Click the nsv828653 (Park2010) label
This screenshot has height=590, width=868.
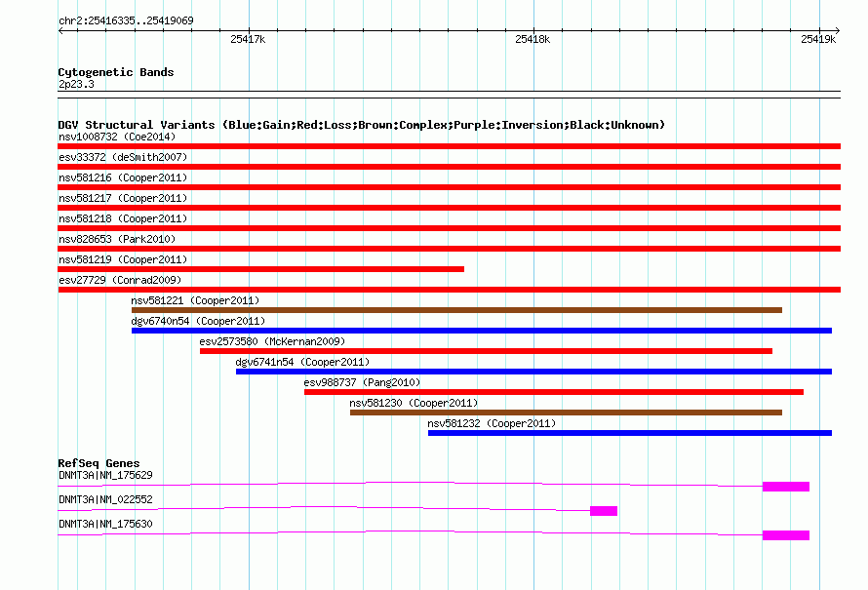117,239
